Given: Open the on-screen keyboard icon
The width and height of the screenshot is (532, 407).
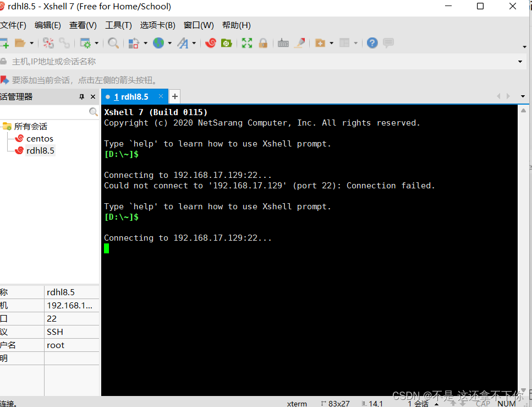Looking at the screenshot, I should pyautogui.click(x=283, y=42).
